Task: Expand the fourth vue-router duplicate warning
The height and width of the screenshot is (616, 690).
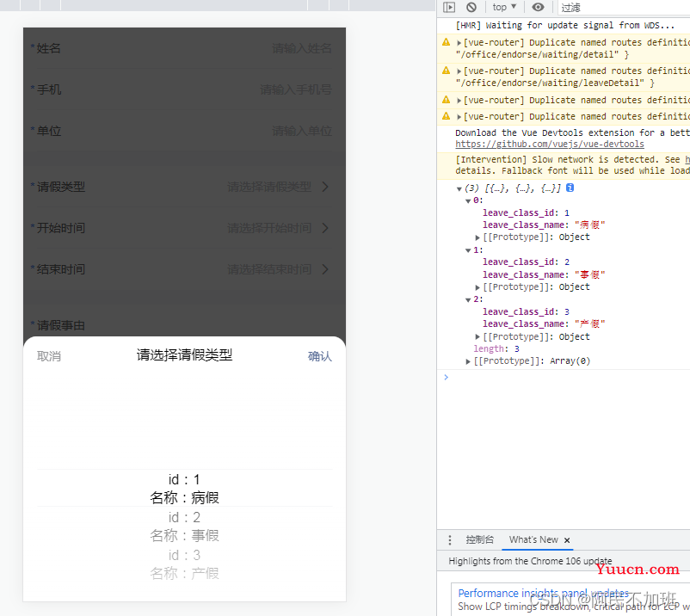Action: [459, 117]
